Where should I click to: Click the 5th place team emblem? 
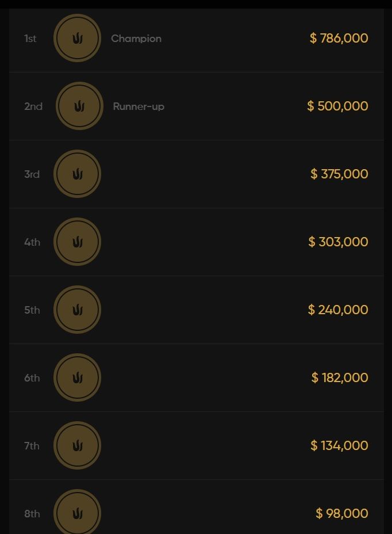[77, 310]
